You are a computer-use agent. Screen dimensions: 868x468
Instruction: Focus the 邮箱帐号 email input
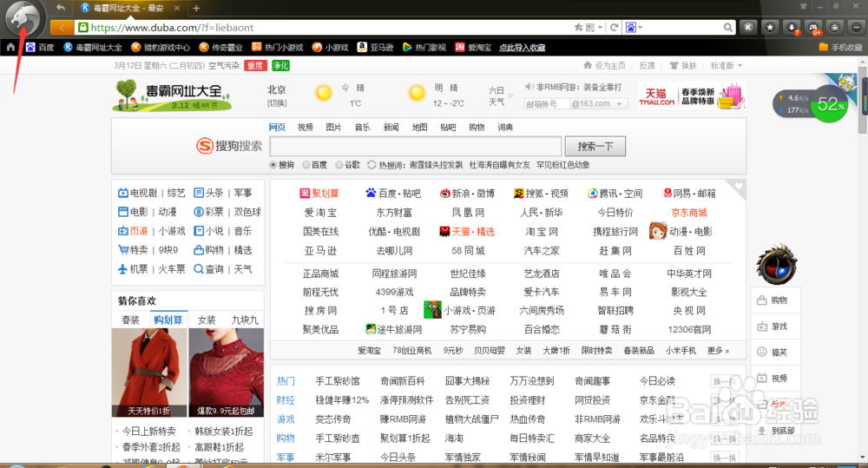tap(547, 103)
